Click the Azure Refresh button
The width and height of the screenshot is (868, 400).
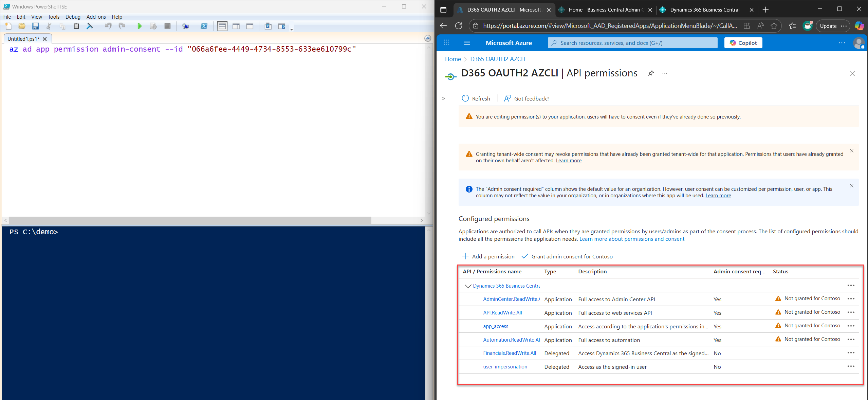[x=476, y=98]
